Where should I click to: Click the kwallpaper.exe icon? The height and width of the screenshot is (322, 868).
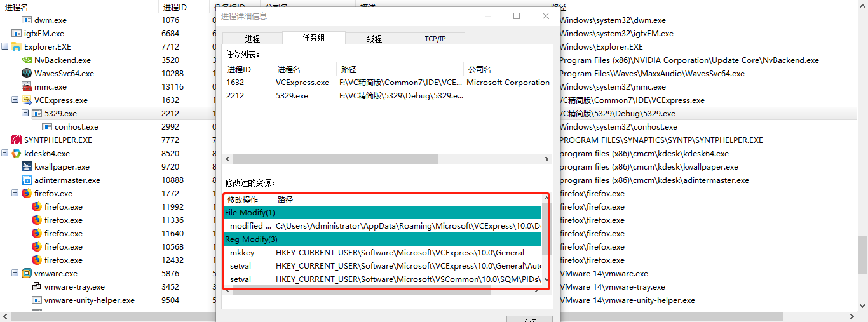click(26, 167)
